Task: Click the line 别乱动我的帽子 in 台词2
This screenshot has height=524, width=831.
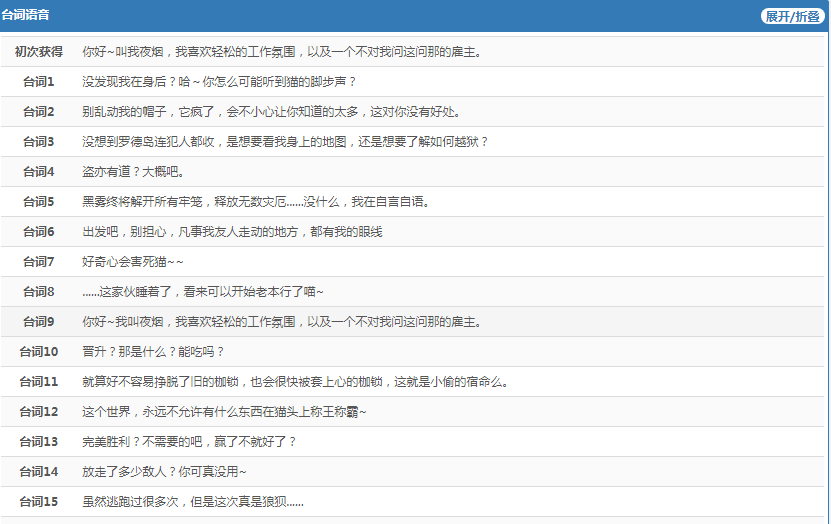Action: pos(270,111)
